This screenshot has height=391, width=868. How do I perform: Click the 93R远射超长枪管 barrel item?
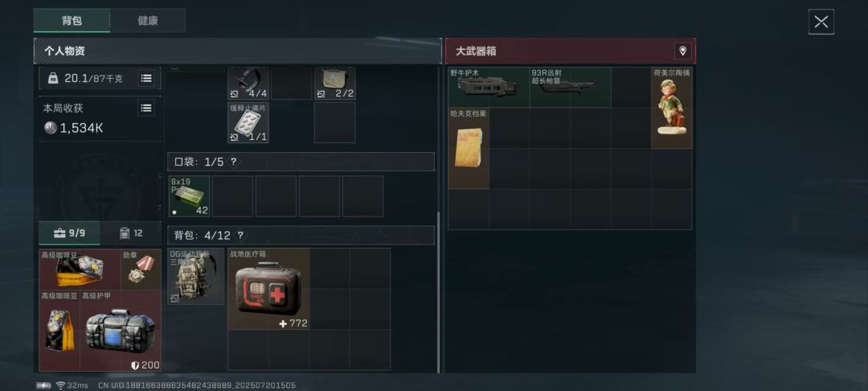point(570,88)
